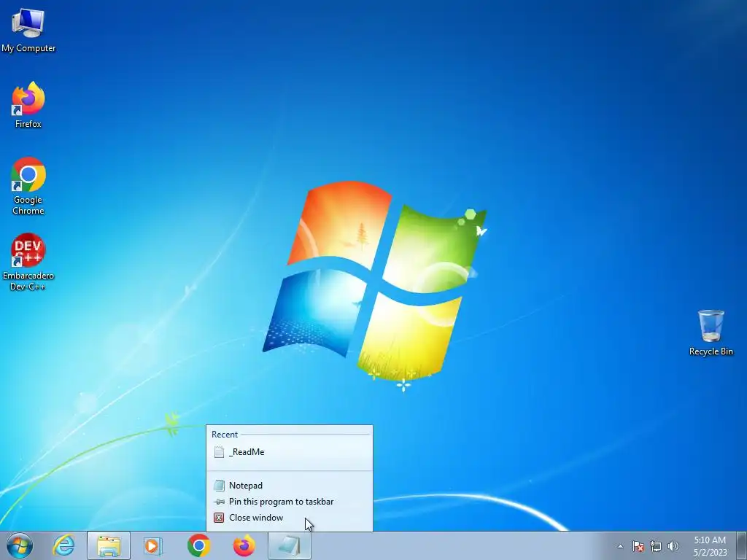
Task: Choose Pin this program to taskbar
Action: [290, 502]
